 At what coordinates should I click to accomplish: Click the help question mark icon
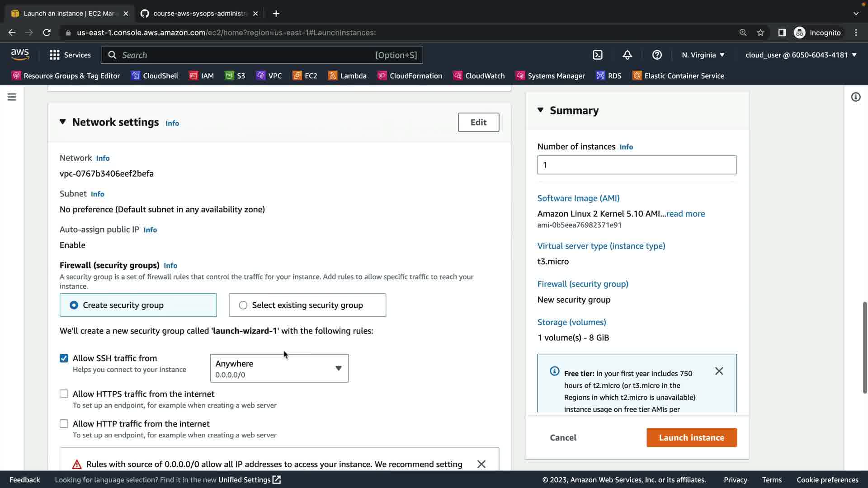click(x=657, y=55)
